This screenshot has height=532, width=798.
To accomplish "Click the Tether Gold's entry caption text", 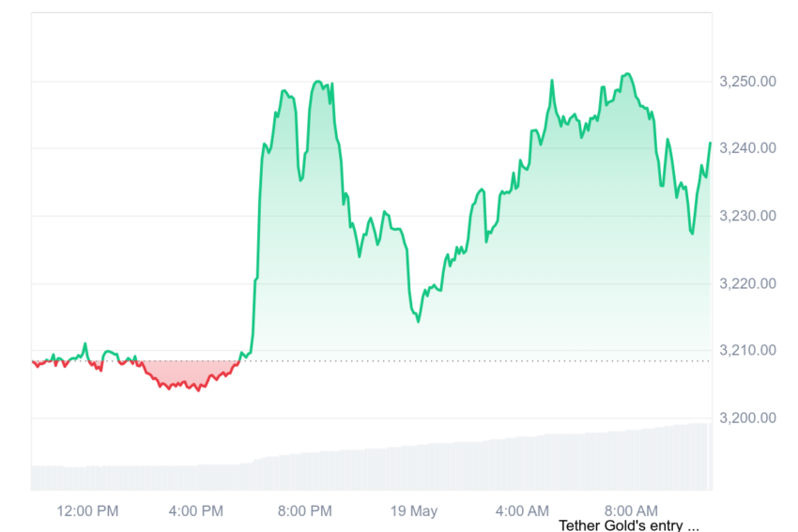I will [629, 524].
